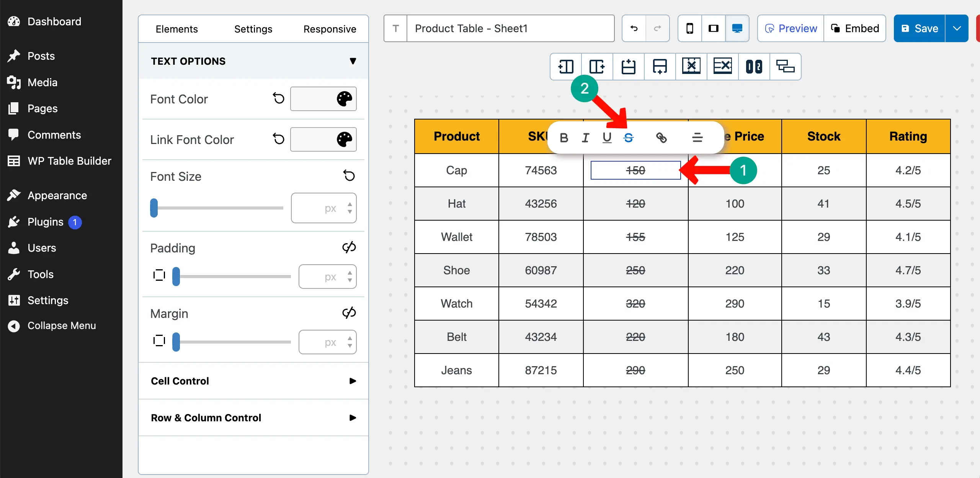980x478 pixels.
Task: Open the Font Color picker swatch
Action: 323,99
